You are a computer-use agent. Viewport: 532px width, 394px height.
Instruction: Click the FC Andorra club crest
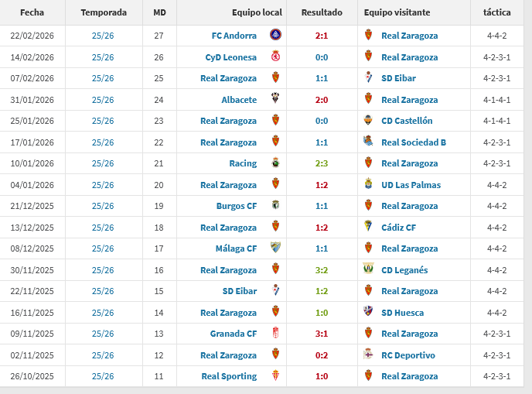(x=275, y=36)
